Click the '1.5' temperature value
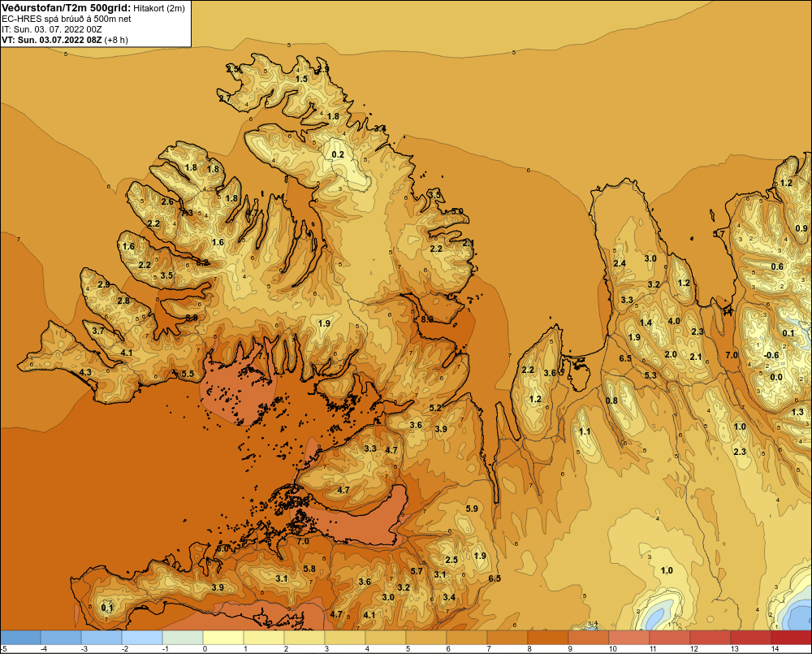The image size is (812, 654). point(301,79)
